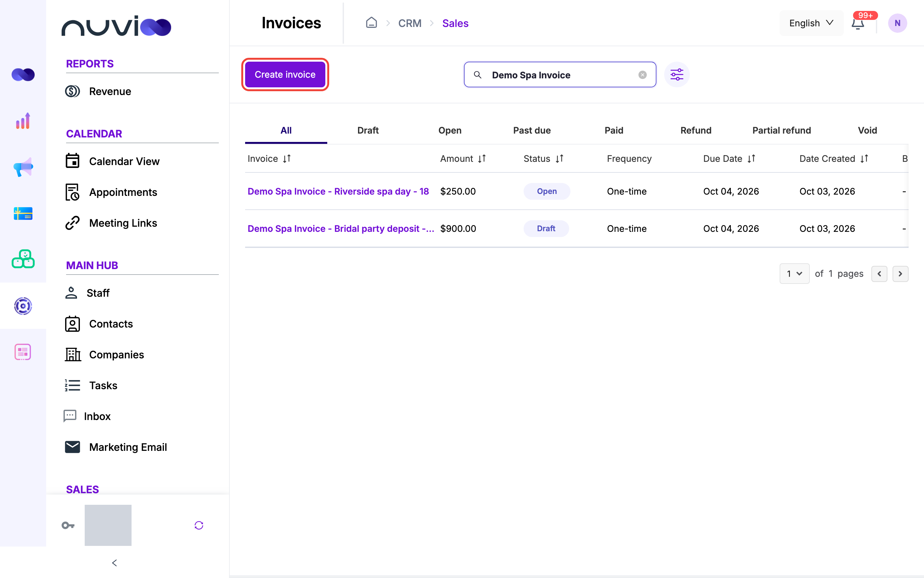Switch to the Open tab
This screenshot has width=924, height=578.
[x=450, y=130]
